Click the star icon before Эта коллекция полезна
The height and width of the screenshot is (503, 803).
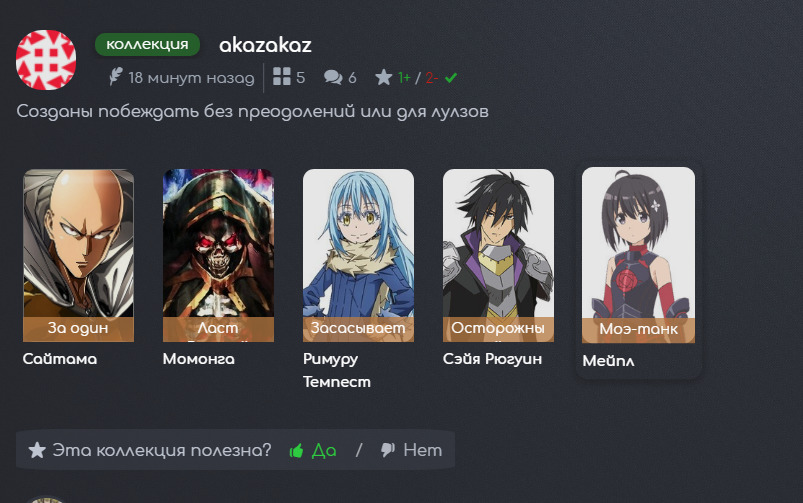tap(37, 450)
